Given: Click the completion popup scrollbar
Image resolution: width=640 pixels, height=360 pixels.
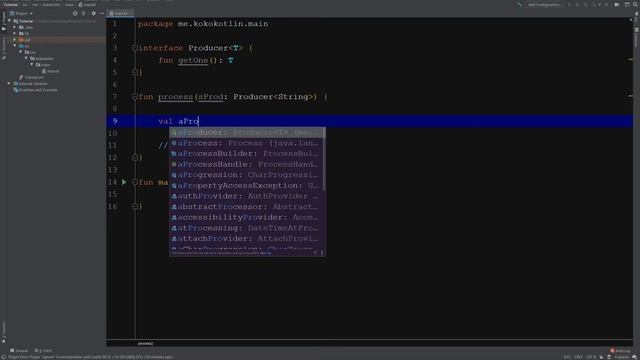Looking at the screenshot, I should (x=324, y=159).
